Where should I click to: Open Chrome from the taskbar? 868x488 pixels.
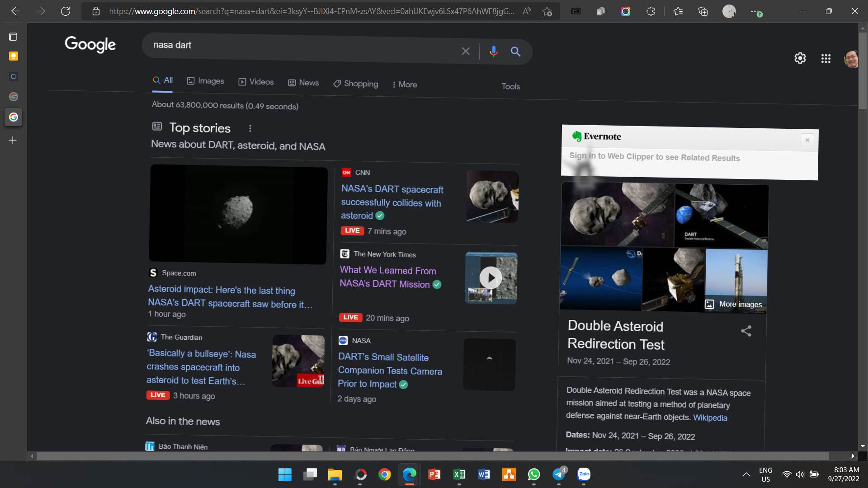384,474
